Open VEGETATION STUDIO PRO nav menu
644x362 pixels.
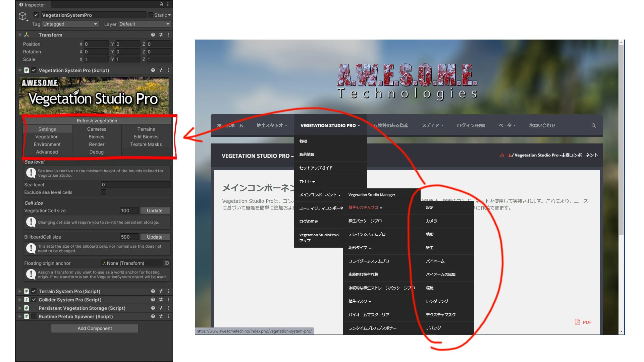point(330,126)
